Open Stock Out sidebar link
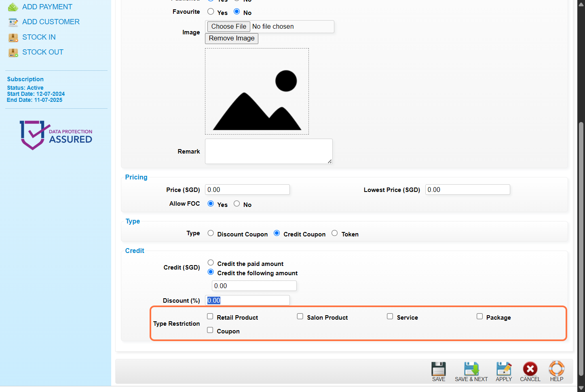This screenshot has width=585, height=392. click(42, 52)
